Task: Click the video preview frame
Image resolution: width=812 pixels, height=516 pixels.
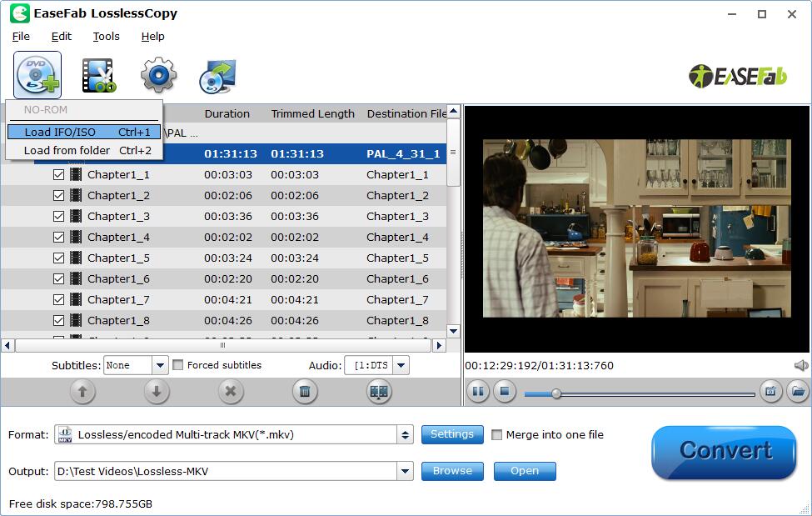Action: coord(637,228)
